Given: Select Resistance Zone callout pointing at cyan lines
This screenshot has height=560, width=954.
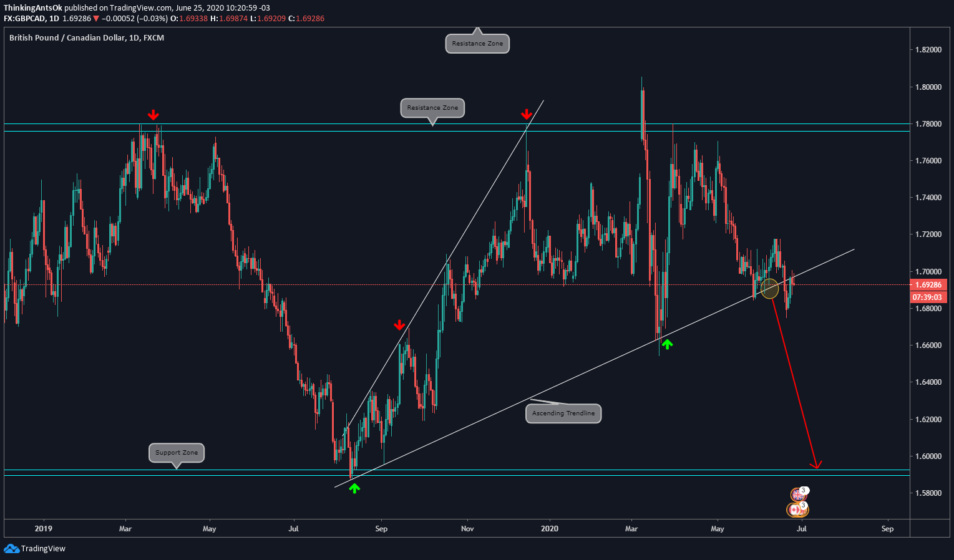Looking at the screenshot, I should 432,108.
